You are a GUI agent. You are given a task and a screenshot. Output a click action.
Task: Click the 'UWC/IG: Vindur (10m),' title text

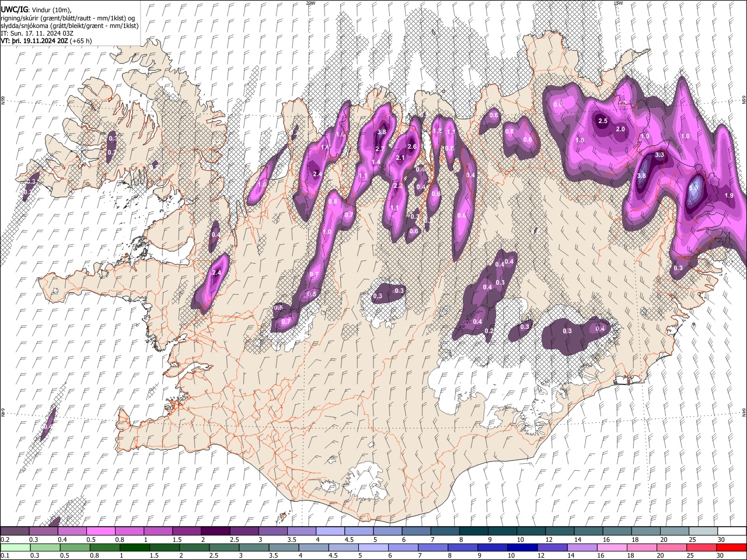[36, 9]
